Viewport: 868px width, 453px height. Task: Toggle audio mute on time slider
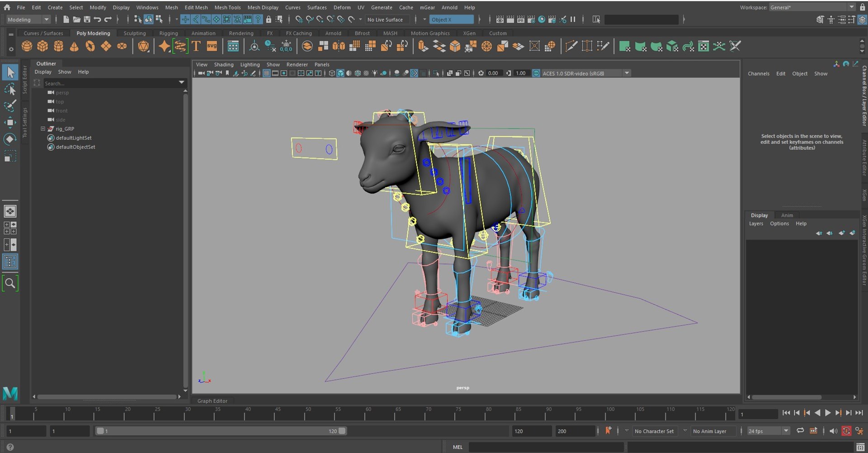(834, 431)
